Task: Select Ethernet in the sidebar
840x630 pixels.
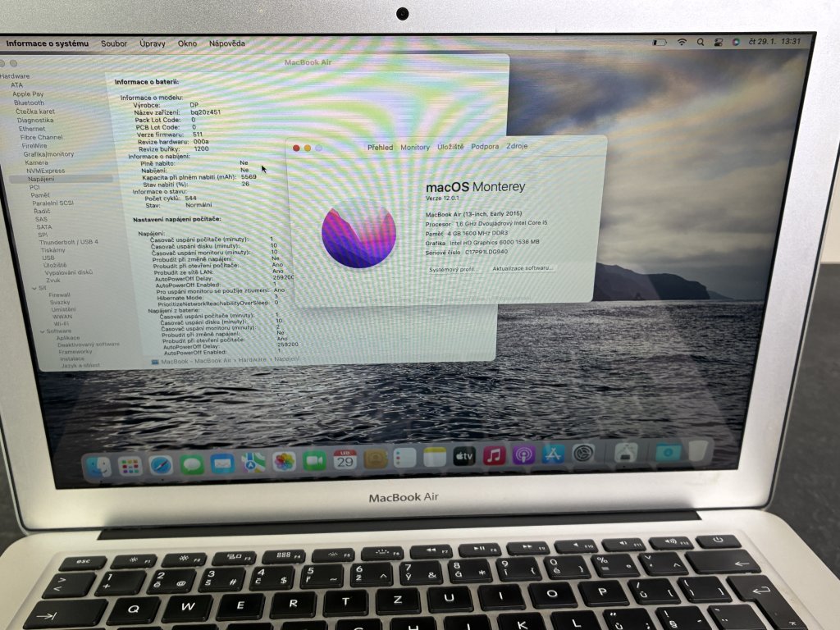Action: pyautogui.click(x=32, y=129)
